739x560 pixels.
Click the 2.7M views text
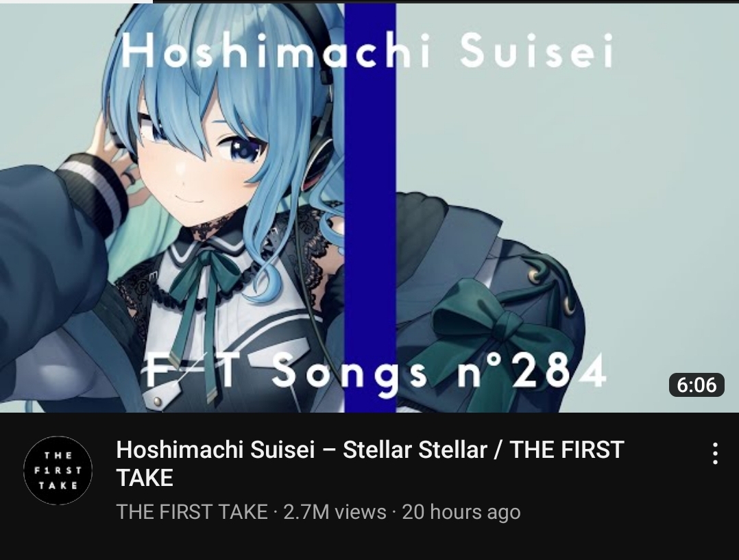(x=335, y=511)
